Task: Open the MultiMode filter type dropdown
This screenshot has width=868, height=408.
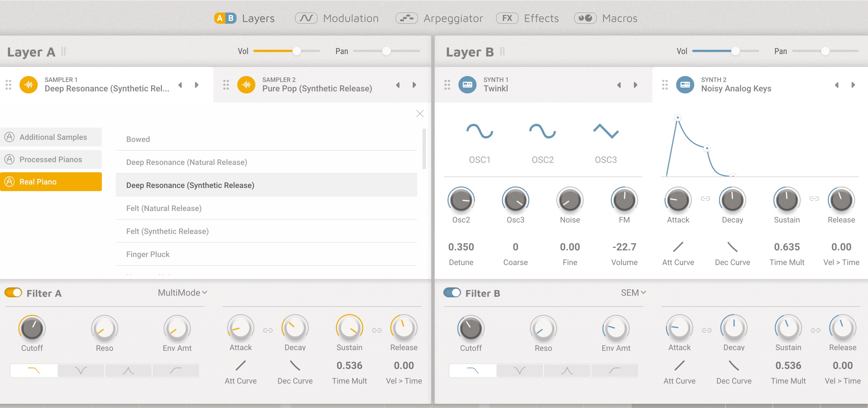Action: pyautogui.click(x=182, y=293)
